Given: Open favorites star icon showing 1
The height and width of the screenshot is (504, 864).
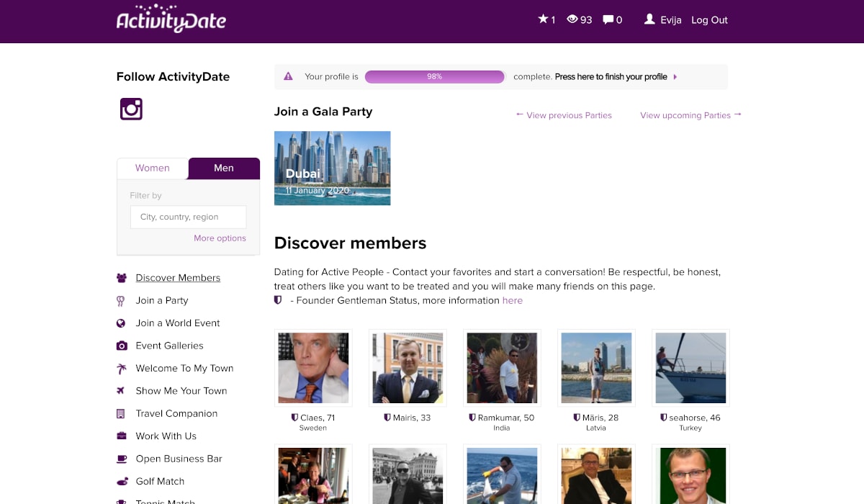Looking at the screenshot, I should pos(543,19).
